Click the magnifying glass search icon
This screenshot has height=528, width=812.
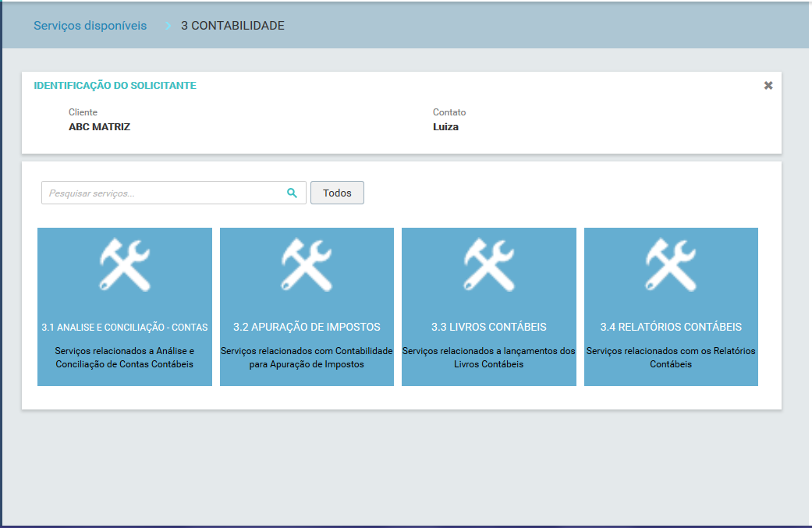292,193
